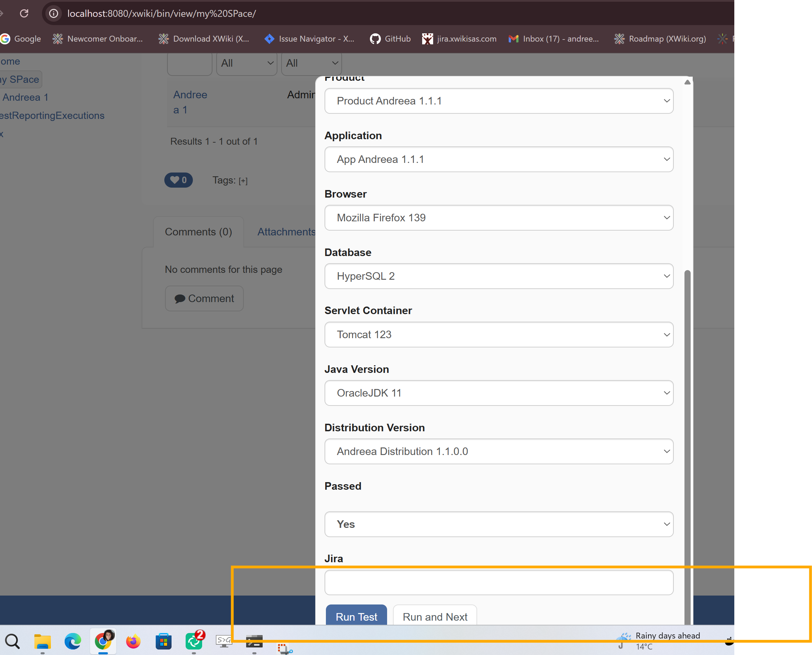The width and height of the screenshot is (812, 655).
Task: Open Microsoft Store from taskbar
Action: point(163,641)
